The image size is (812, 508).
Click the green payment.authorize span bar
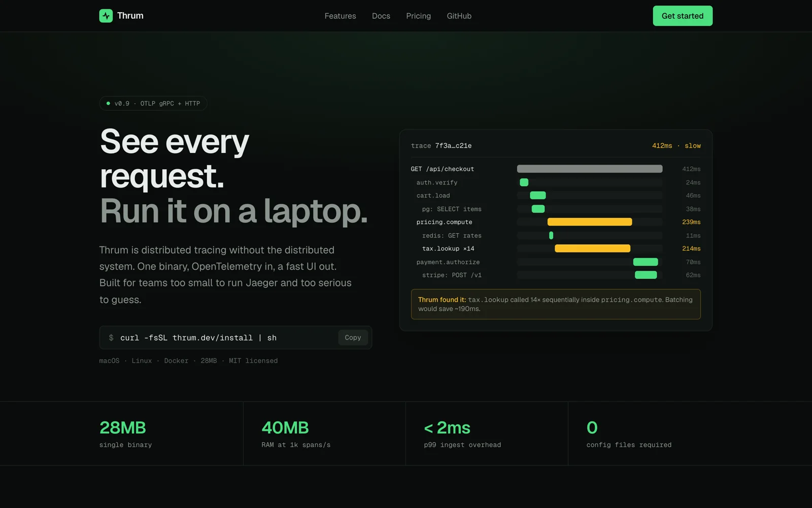tap(646, 262)
